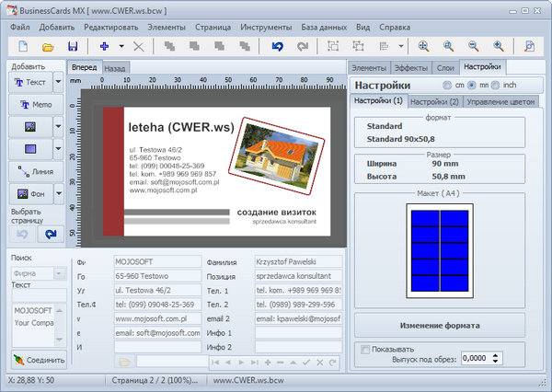Open the Фон dropdown arrow
Viewport: 552px width, 392px height.
(x=58, y=194)
